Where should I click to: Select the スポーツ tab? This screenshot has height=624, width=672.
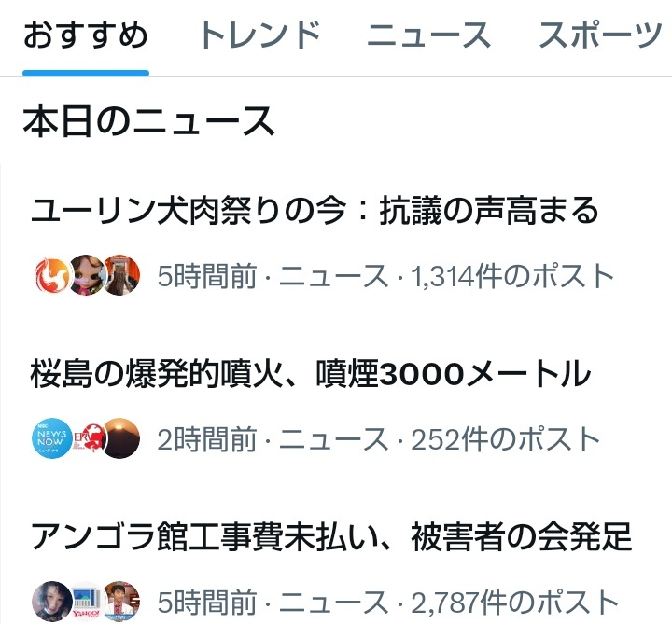pyautogui.click(x=601, y=36)
